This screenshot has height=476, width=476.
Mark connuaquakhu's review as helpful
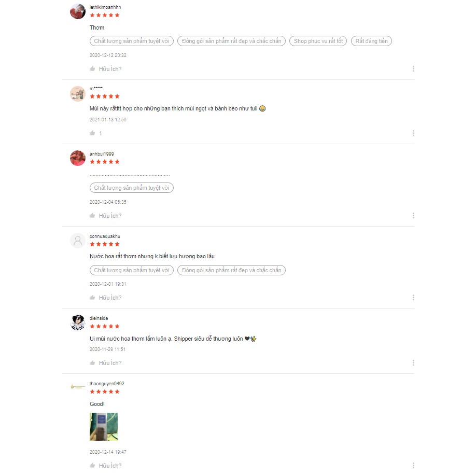pos(92,298)
